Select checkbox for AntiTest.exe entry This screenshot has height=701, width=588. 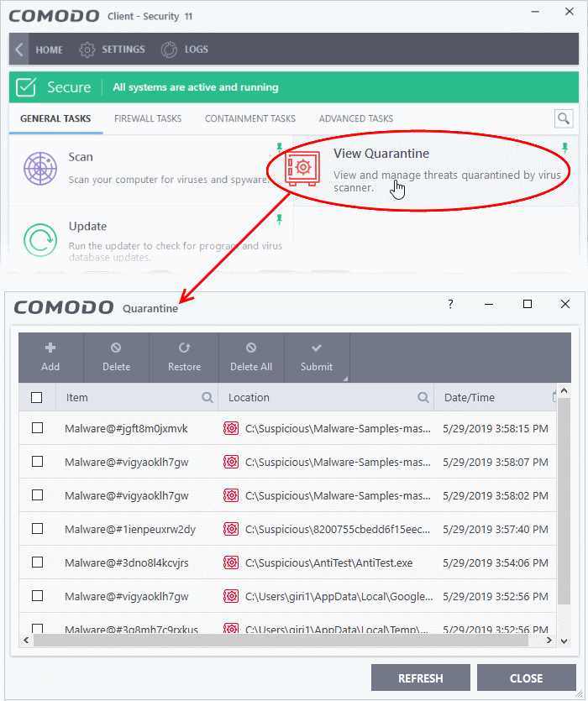point(38,562)
